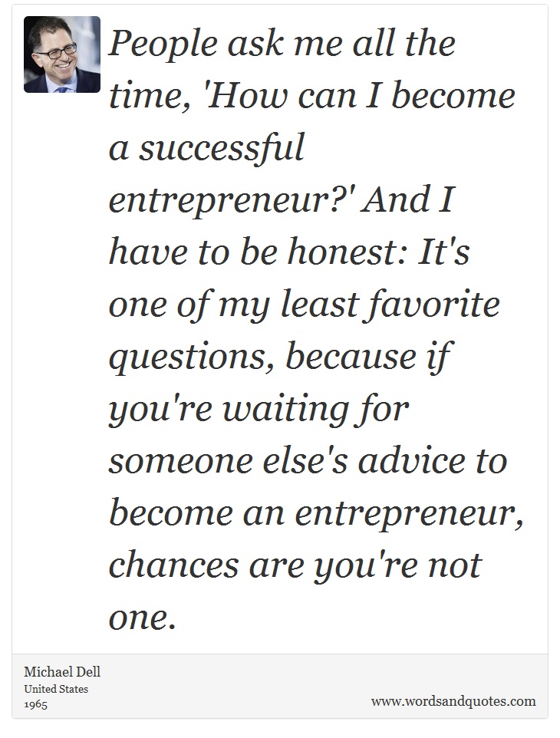Visit the www.wordsandquotes.com link
This screenshot has width=560, height=738.
point(453,701)
